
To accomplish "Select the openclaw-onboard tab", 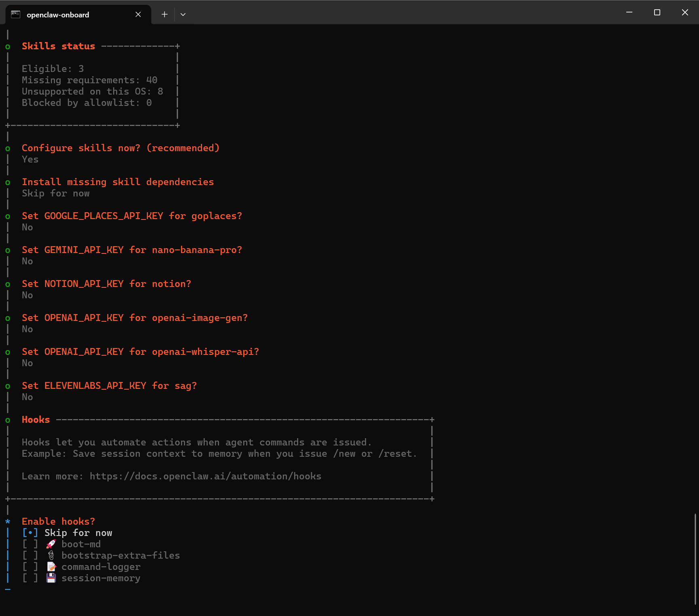I will pyautogui.click(x=78, y=15).
